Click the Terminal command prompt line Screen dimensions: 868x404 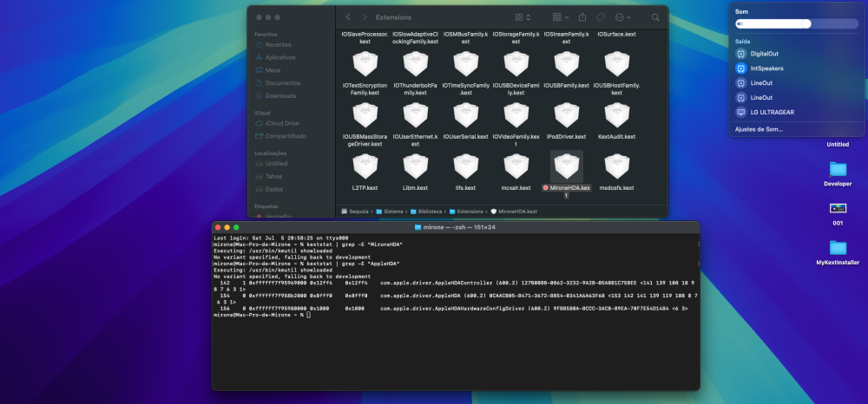point(262,315)
